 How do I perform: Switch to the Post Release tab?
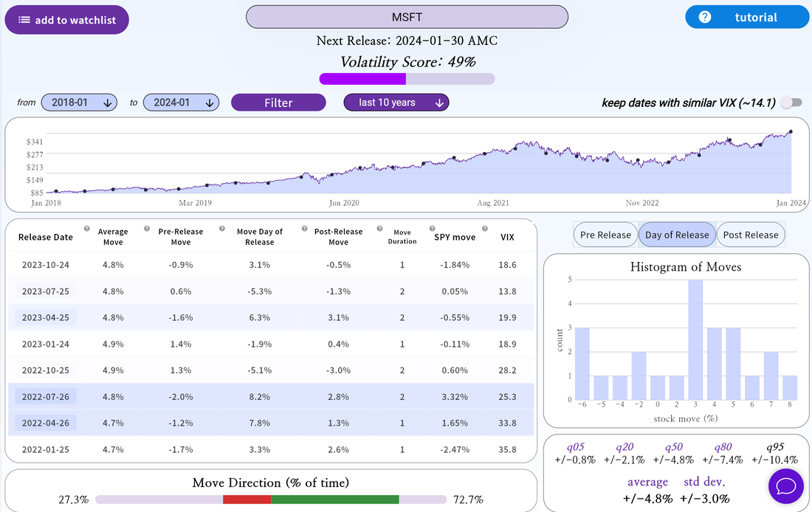(x=751, y=235)
